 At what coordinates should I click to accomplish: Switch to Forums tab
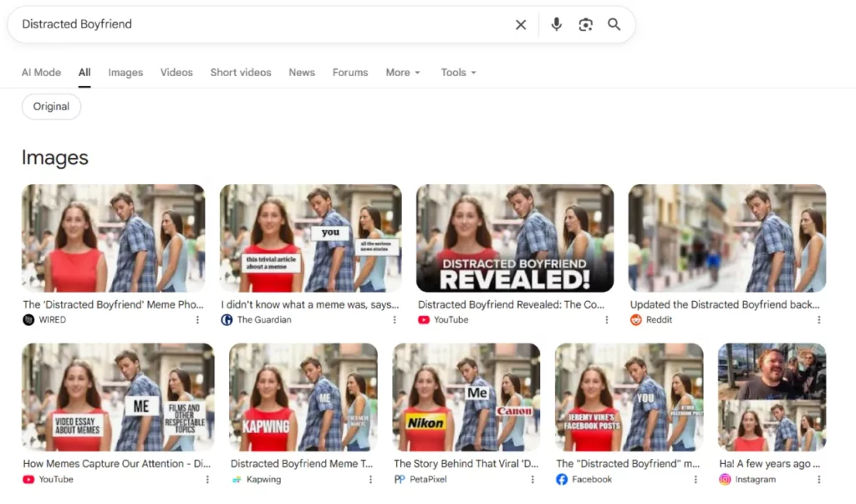click(x=350, y=73)
